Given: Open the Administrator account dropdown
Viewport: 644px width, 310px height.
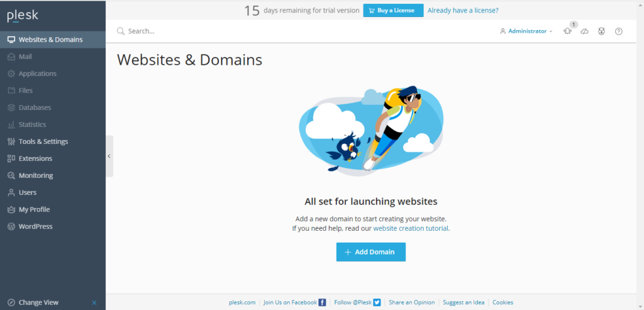Looking at the screenshot, I should pyautogui.click(x=526, y=31).
